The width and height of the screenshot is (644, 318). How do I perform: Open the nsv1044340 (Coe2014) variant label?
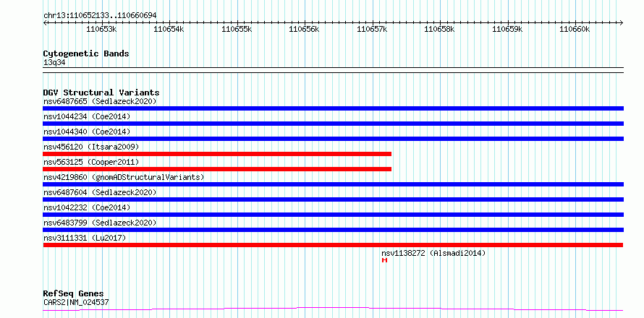(x=87, y=132)
